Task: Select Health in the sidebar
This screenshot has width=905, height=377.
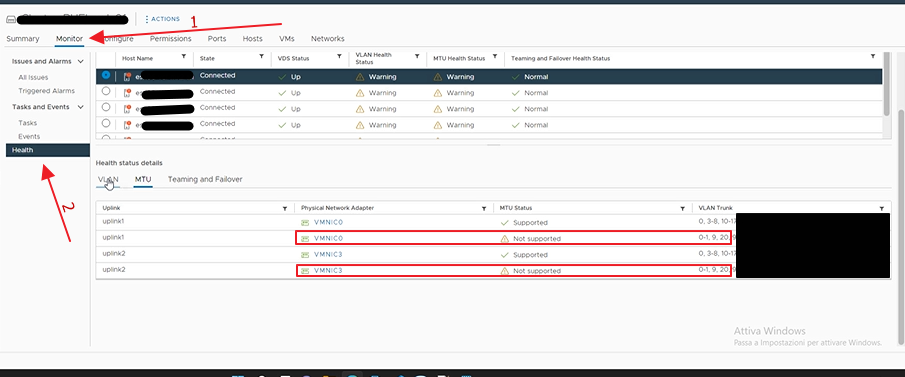Action: [48, 150]
